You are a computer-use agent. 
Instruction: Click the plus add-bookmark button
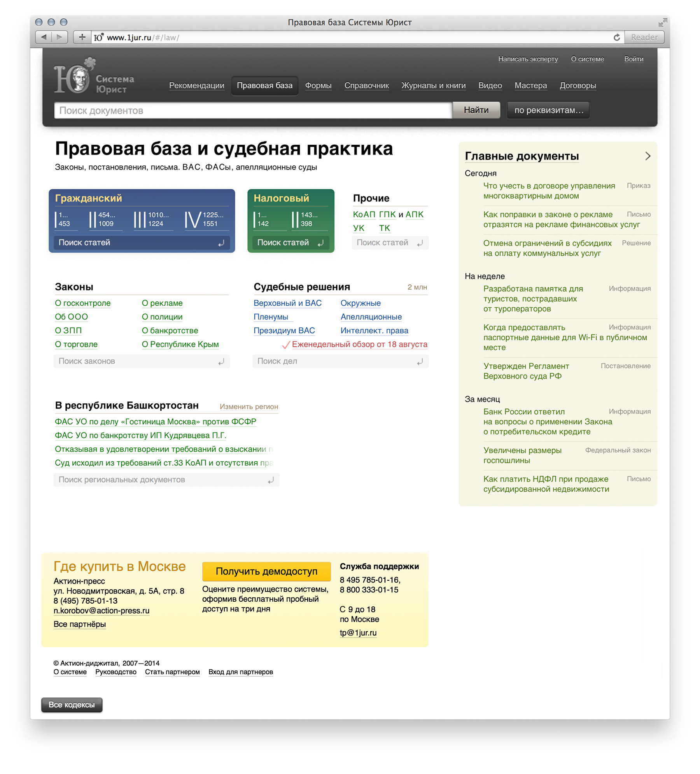click(82, 37)
